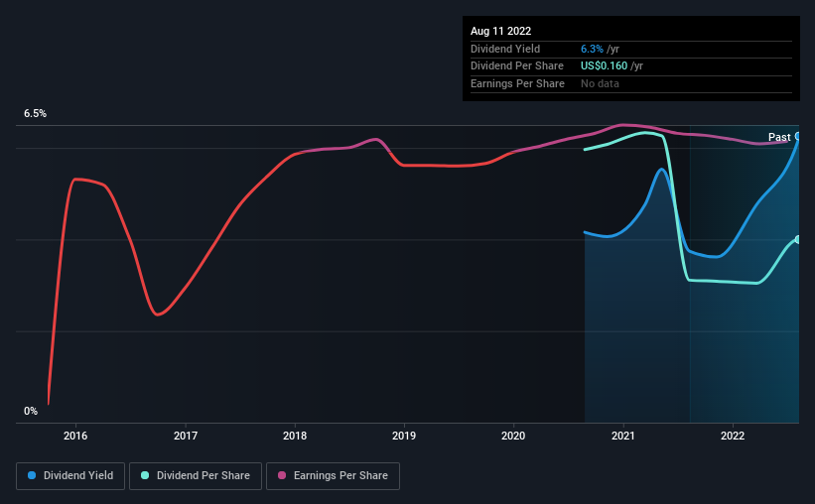This screenshot has height=504, width=815.
Task: Click the 6.3% dividend yield value
Action: (592, 49)
